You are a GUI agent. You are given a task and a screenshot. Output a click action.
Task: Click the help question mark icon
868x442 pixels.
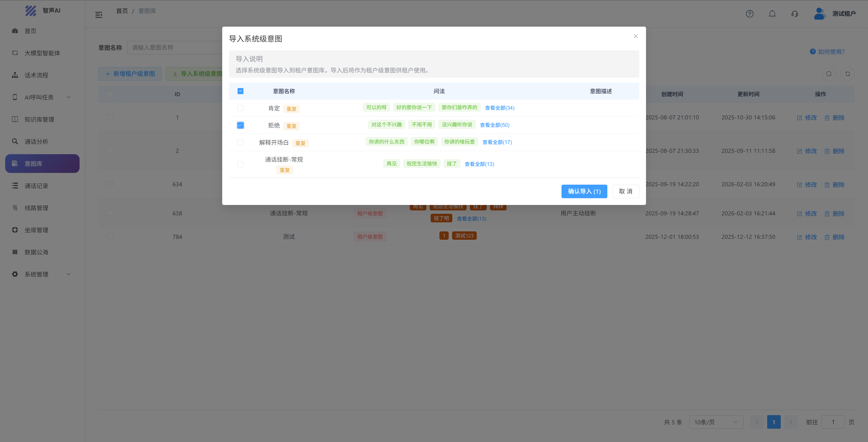click(749, 14)
